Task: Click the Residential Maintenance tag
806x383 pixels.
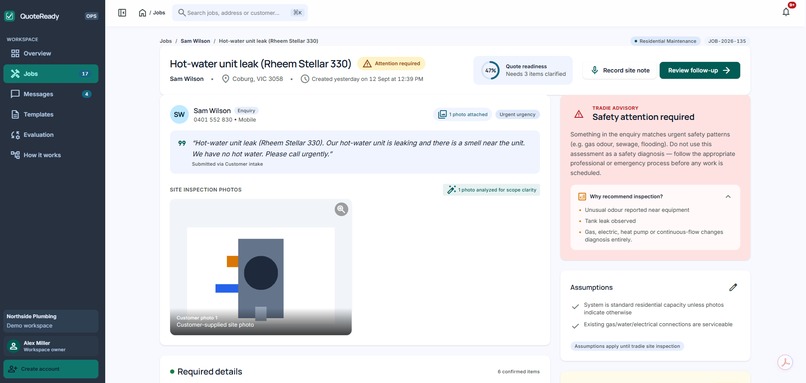Action: [665, 41]
